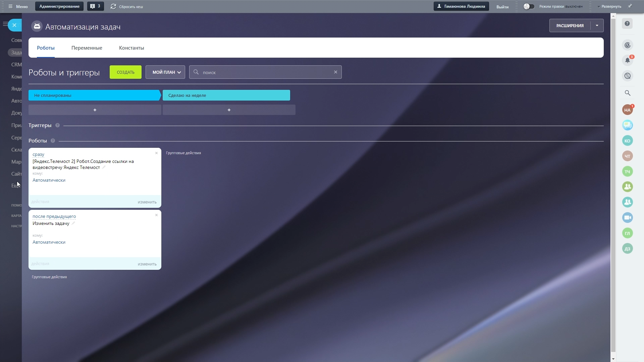
Task: Toggle Режим правки switch
Action: (529, 6)
